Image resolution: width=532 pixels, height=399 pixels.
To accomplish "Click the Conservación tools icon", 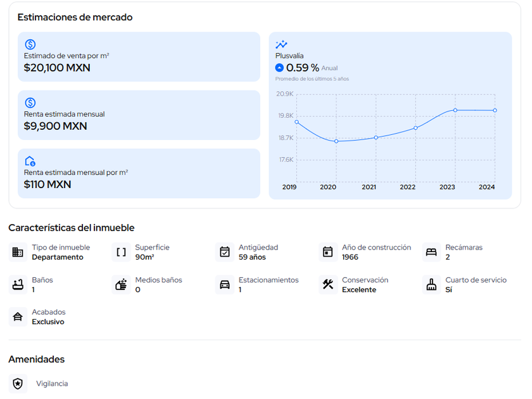I will [x=327, y=284].
